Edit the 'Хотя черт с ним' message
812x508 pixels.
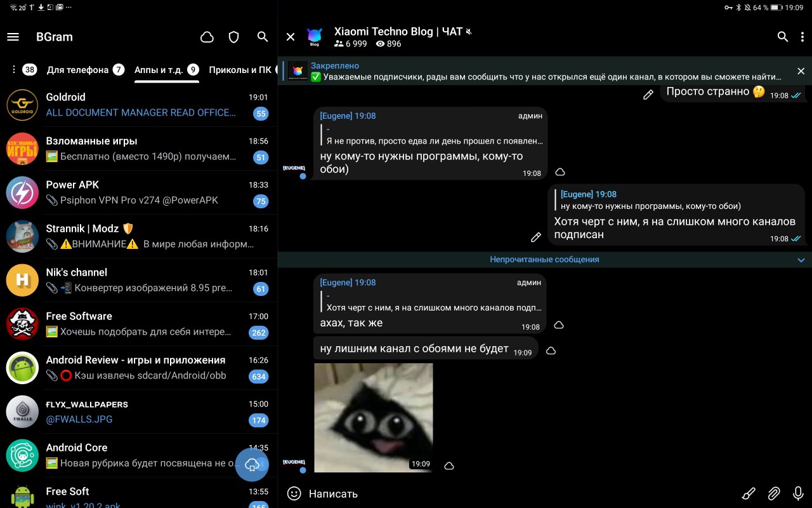[x=536, y=237]
